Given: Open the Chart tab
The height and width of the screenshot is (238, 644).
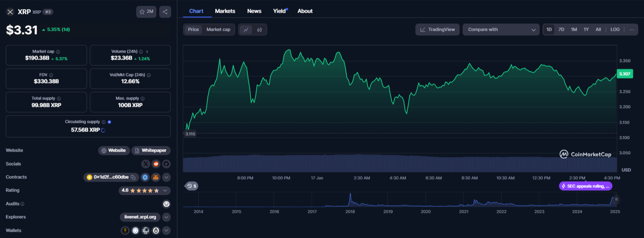Looking at the screenshot, I should tap(196, 11).
